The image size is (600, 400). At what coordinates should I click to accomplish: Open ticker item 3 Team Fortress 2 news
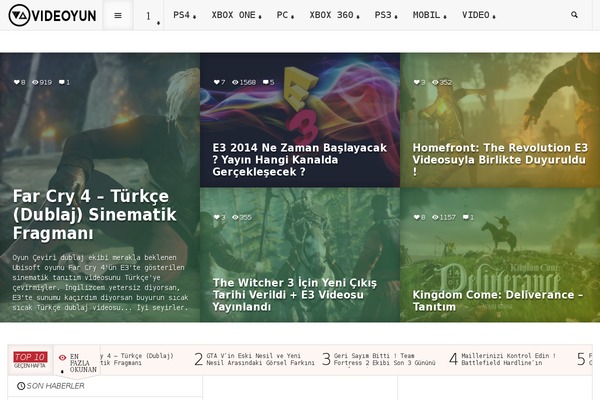point(379,359)
